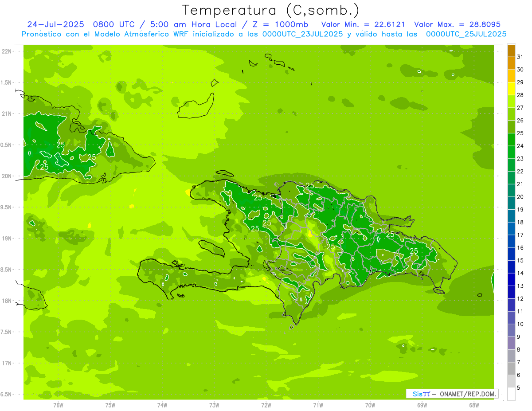Click the legend swatch between 26 and 27

click(511, 114)
